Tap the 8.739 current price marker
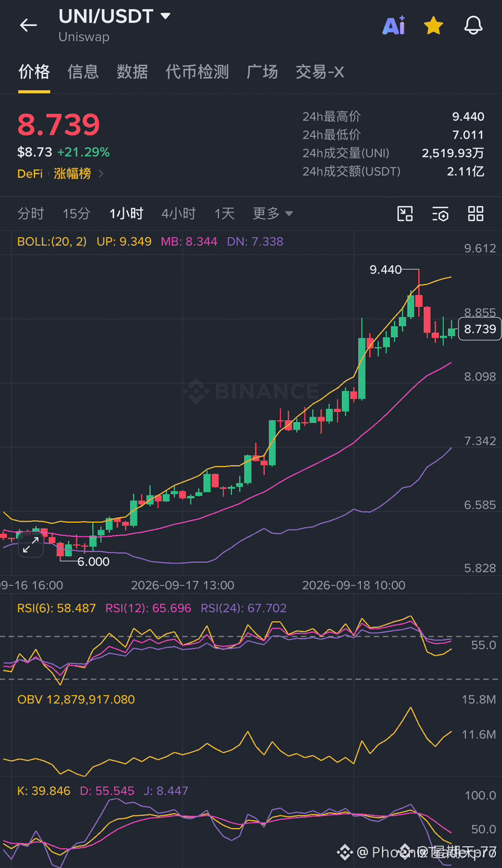This screenshot has height=868, width=502. (480, 329)
